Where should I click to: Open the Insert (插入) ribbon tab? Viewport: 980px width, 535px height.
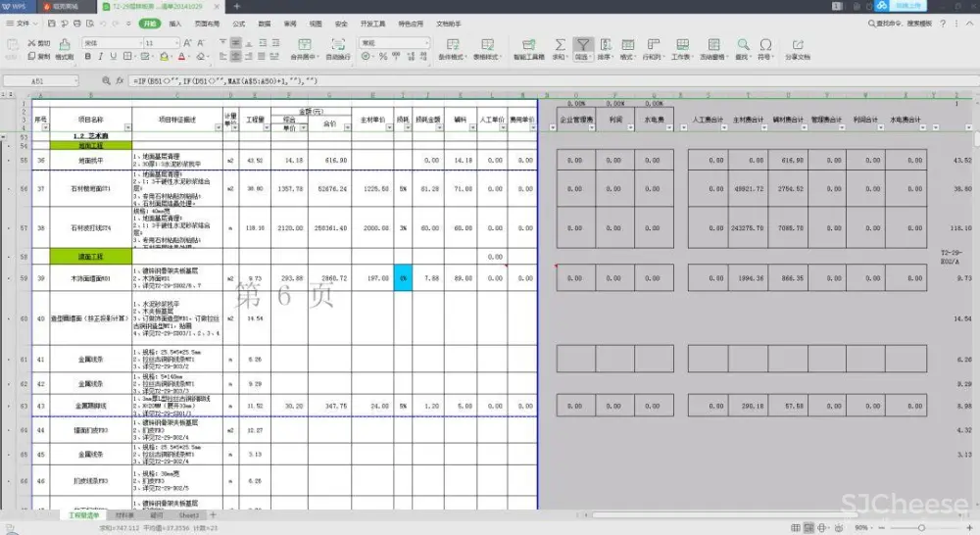point(174,22)
